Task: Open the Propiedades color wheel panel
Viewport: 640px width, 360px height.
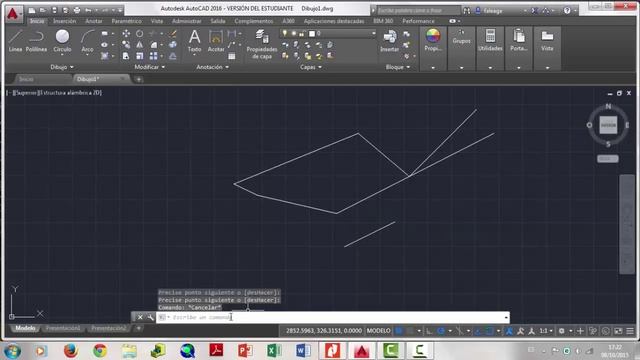Action: pyautogui.click(x=433, y=40)
